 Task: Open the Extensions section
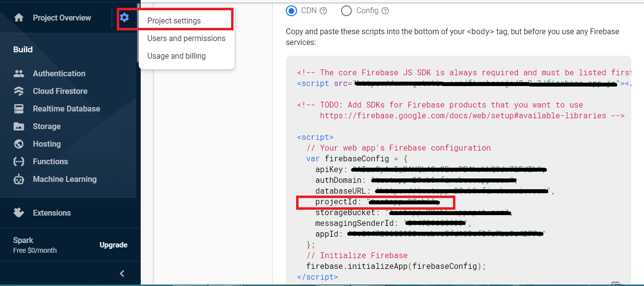pyautogui.click(x=52, y=213)
